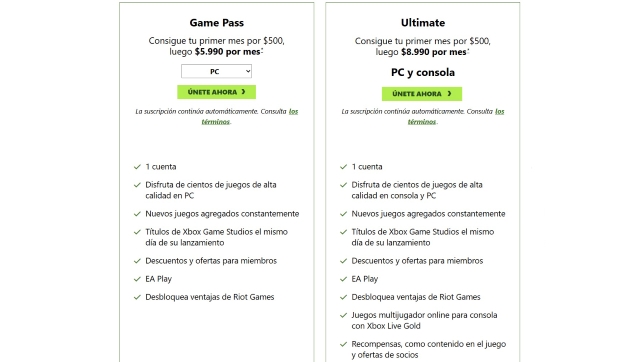Click checkmark beside Ultimate Descuentos y ofertas
Viewport: 640px width, 362px height.
pos(343,261)
